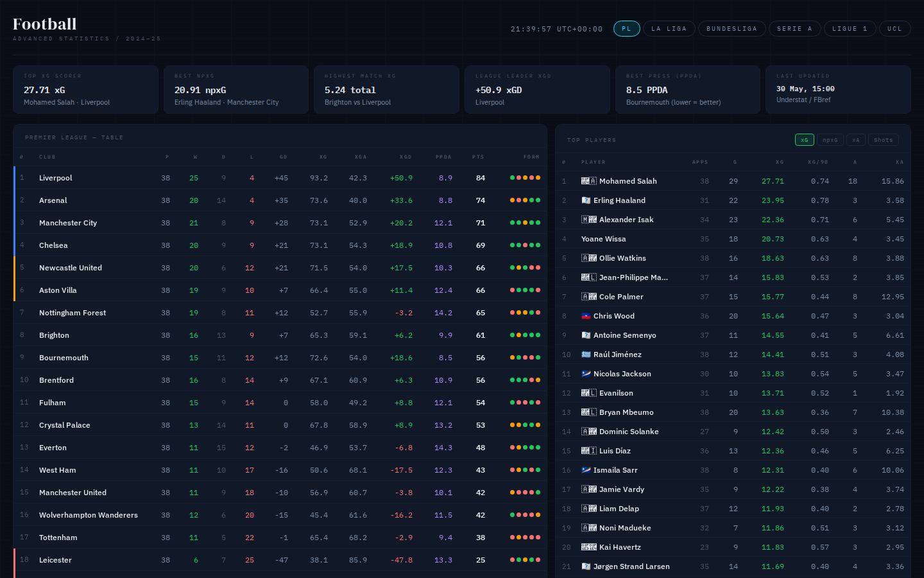Click the flag icon beside Bryan Mbeumo
Viewport: 924px width, 578px height.
(589, 412)
